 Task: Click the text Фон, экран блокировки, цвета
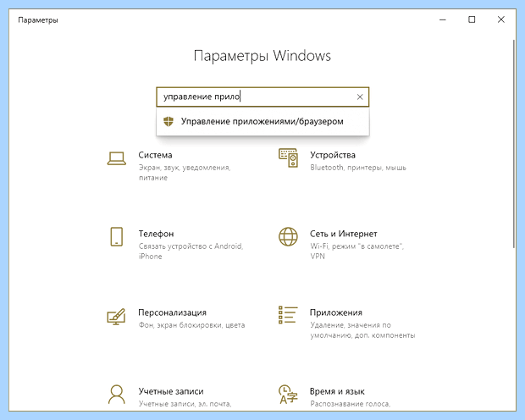click(x=191, y=325)
